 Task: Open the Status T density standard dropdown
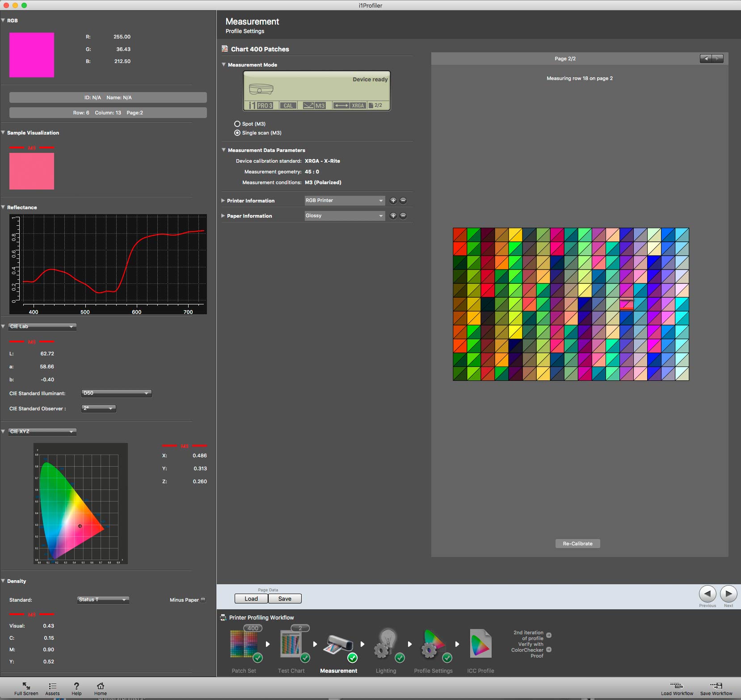coord(103,600)
